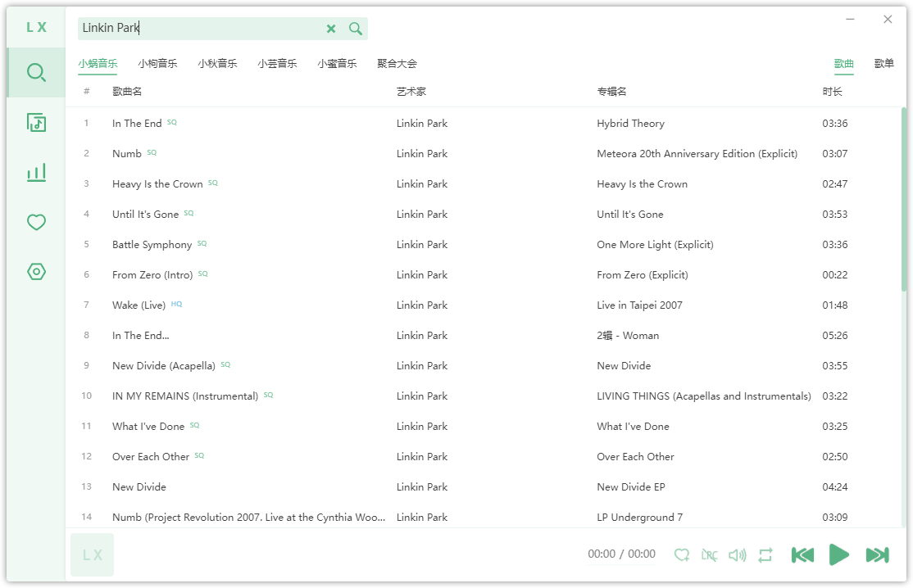
Task: Toggle desktop lyrics (LRC) display
Action: point(709,555)
